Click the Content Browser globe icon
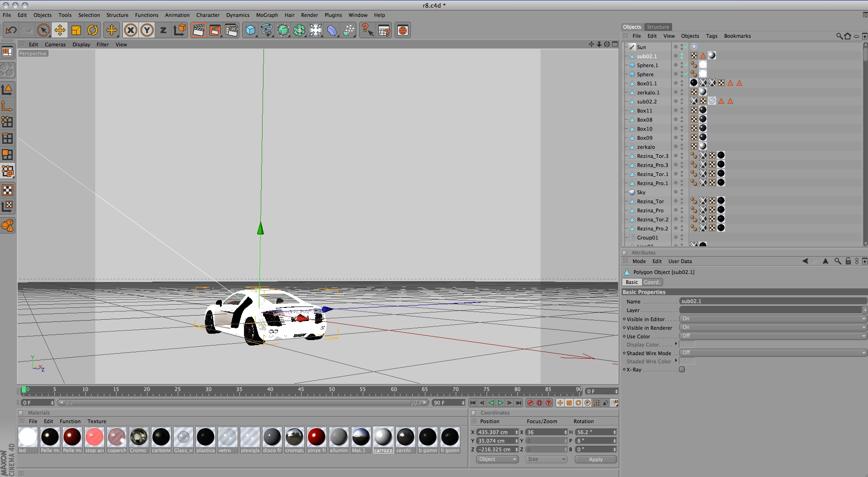868x477 pixels. (402, 30)
